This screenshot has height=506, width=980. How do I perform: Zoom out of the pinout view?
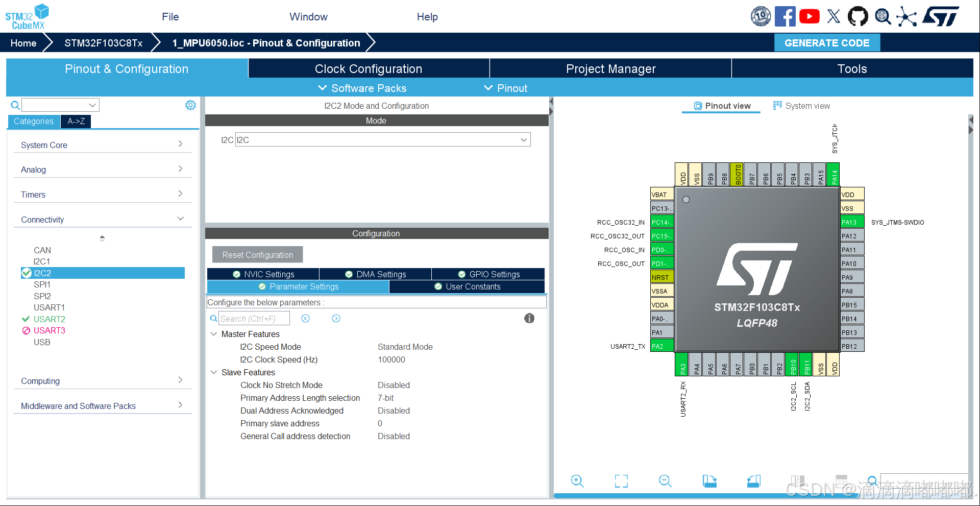click(x=665, y=480)
